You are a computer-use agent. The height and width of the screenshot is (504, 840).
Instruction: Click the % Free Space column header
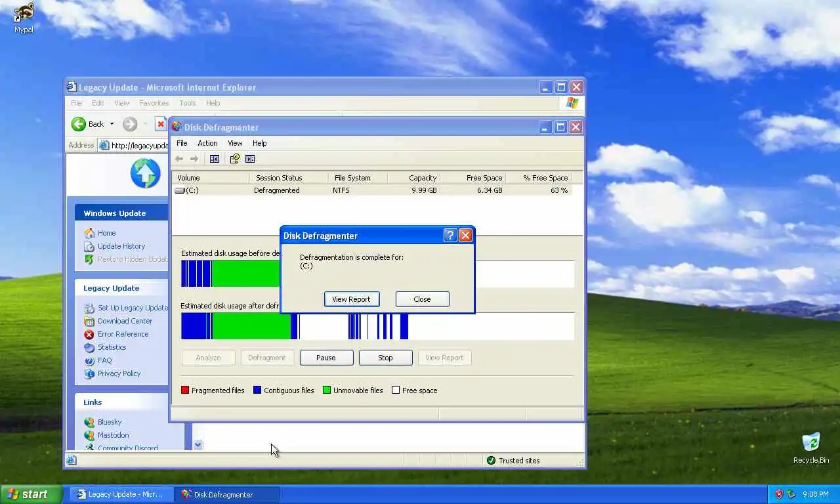[x=539, y=178]
